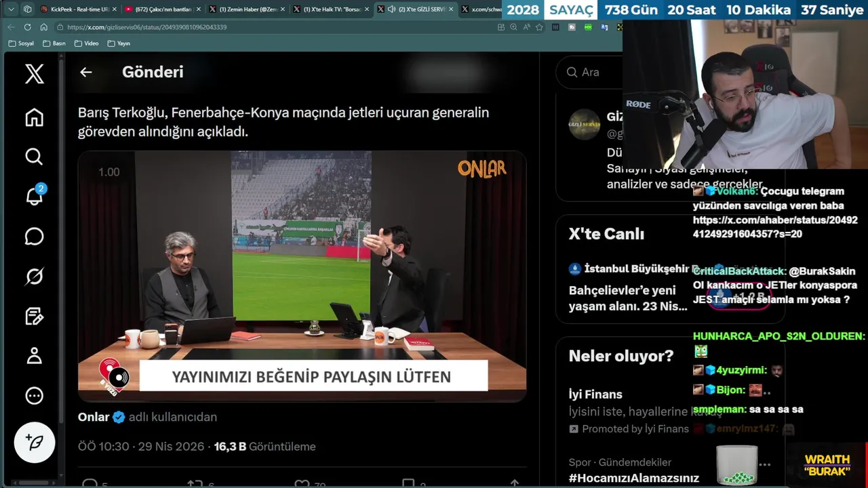Open Notifications bell with badge 2
This screenshot has height=488, width=868.
35,196
